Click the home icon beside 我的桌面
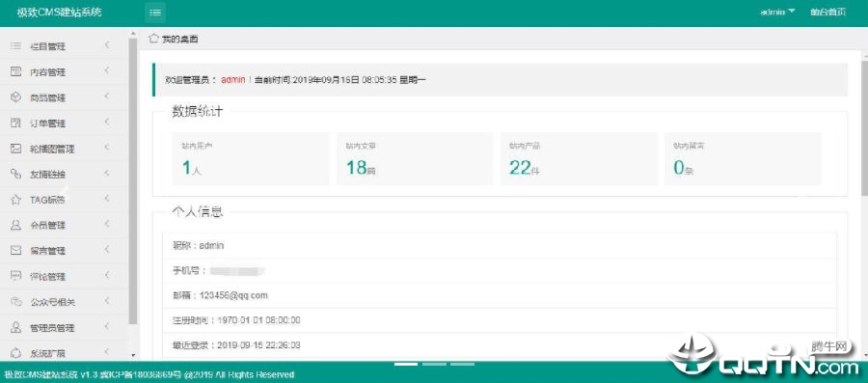Image resolution: width=868 pixels, height=383 pixels. 154,39
